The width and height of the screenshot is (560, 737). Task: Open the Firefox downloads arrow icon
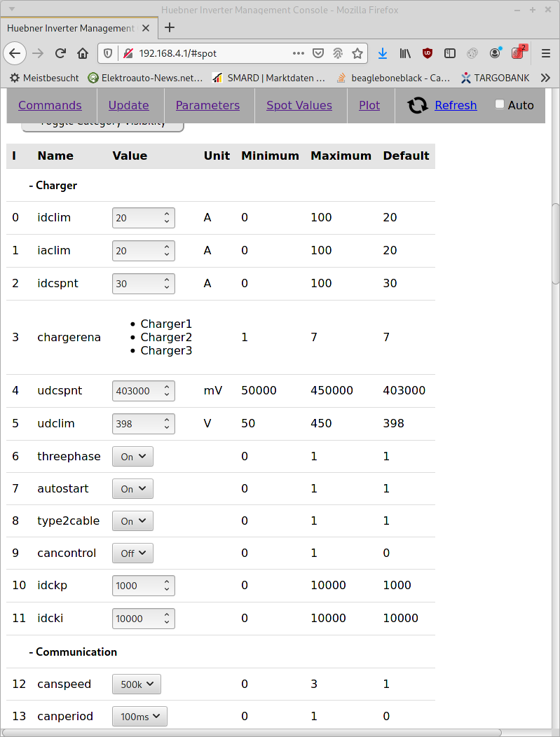(383, 53)
